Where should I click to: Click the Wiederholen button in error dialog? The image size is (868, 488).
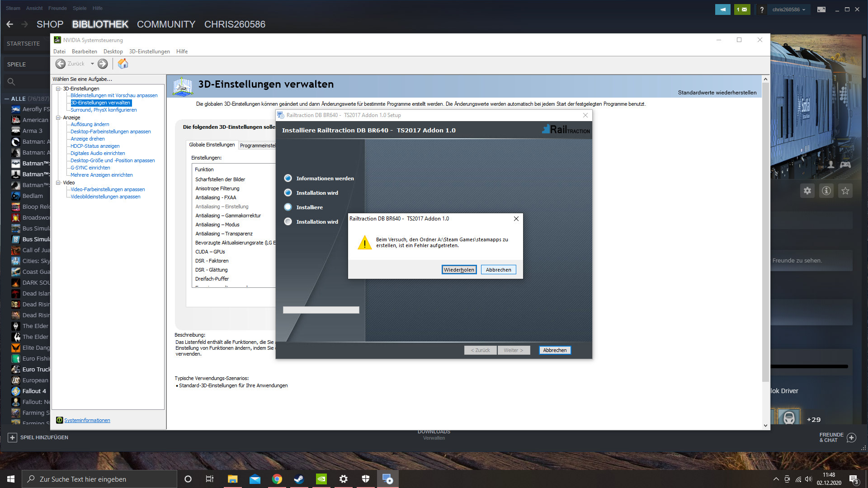[459, 270]
